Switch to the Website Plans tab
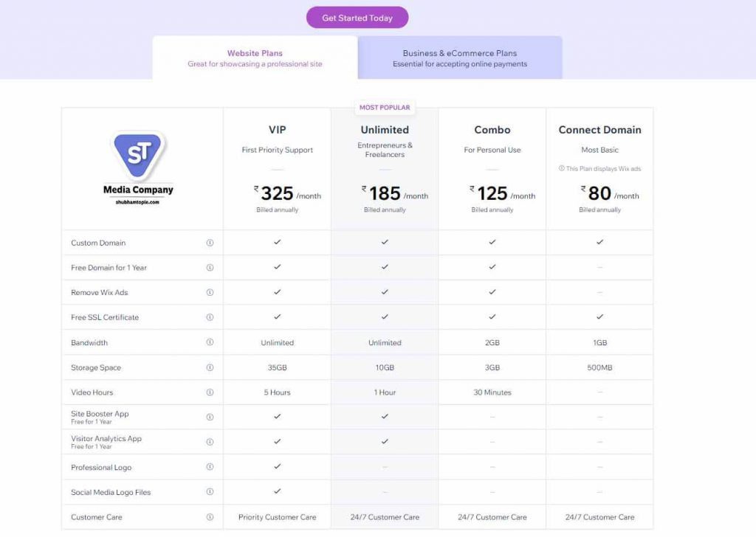Image resolution: width=756 pixels, height=537 pixels. coord(255,58)
